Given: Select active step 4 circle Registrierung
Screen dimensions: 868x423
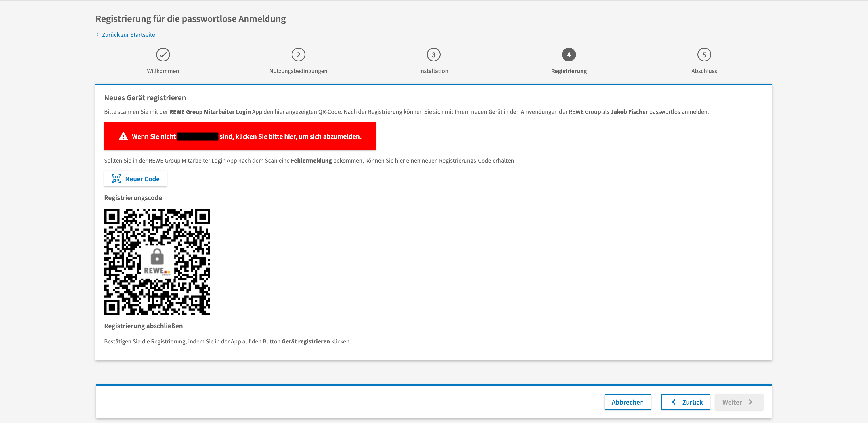Looking at the screenshot, I should click(x=569, y=55).
